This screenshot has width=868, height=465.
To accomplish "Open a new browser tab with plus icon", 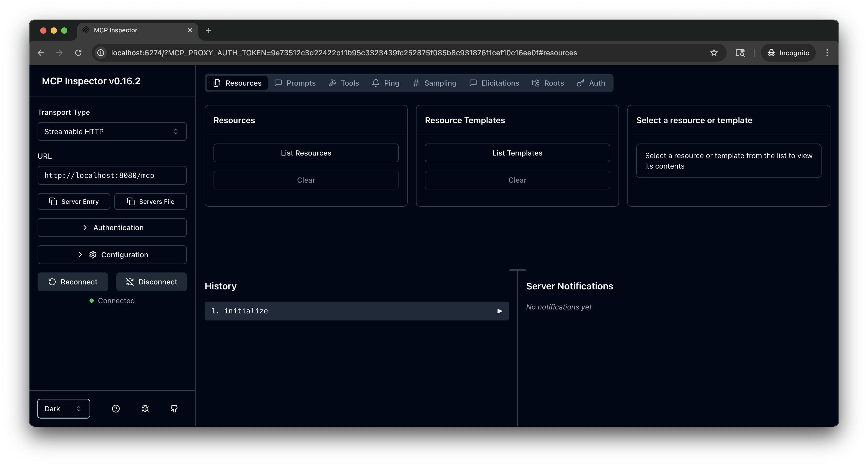I will click(209, 30).
